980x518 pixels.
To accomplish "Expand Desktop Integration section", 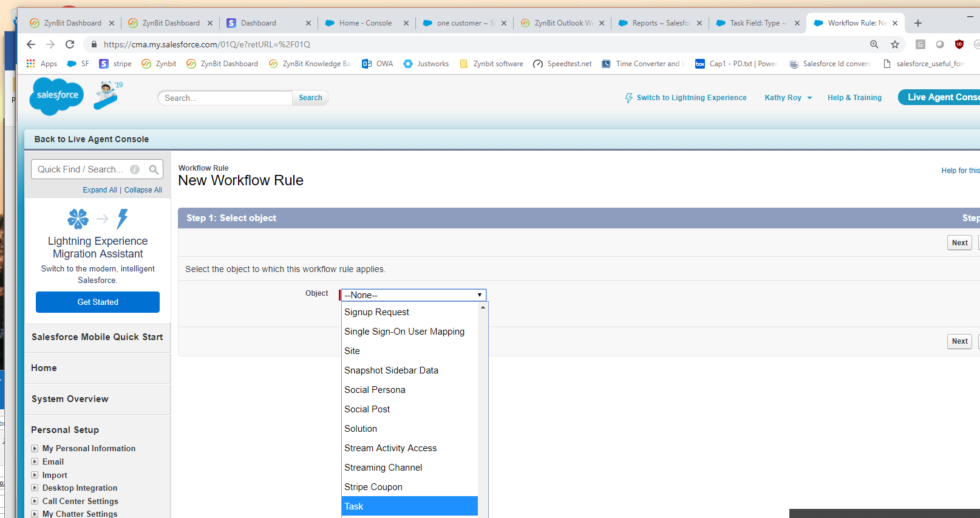I will pyautogui.click(x=35, y=488).
